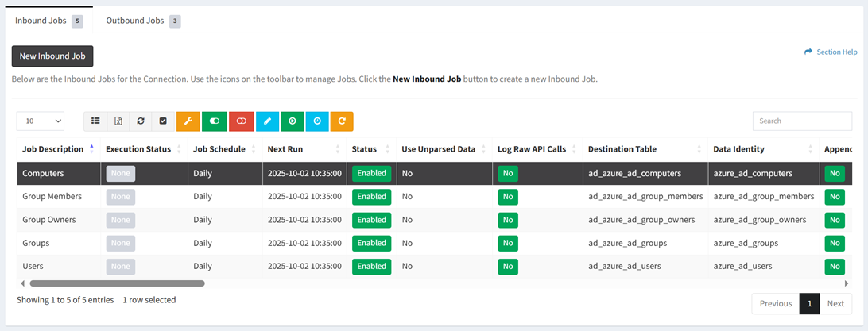
Task: Click the select-all checkbox toolbar button
Action: (163, 121)
